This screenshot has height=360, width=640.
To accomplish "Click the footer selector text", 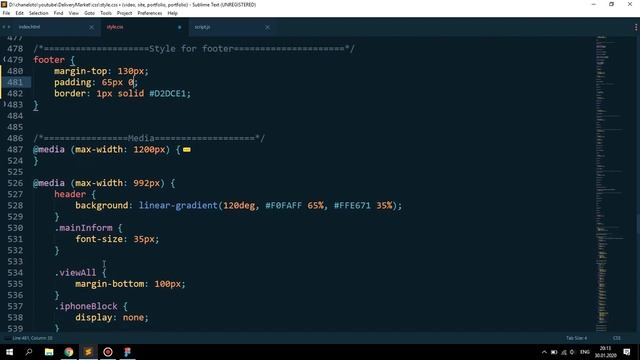I will (x=49, y=60).
